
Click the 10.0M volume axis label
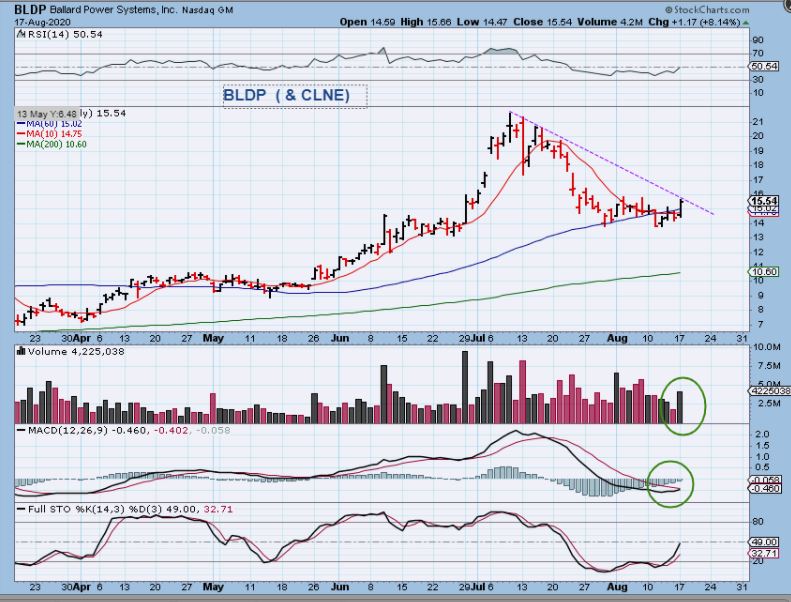(x=767, y=347)
